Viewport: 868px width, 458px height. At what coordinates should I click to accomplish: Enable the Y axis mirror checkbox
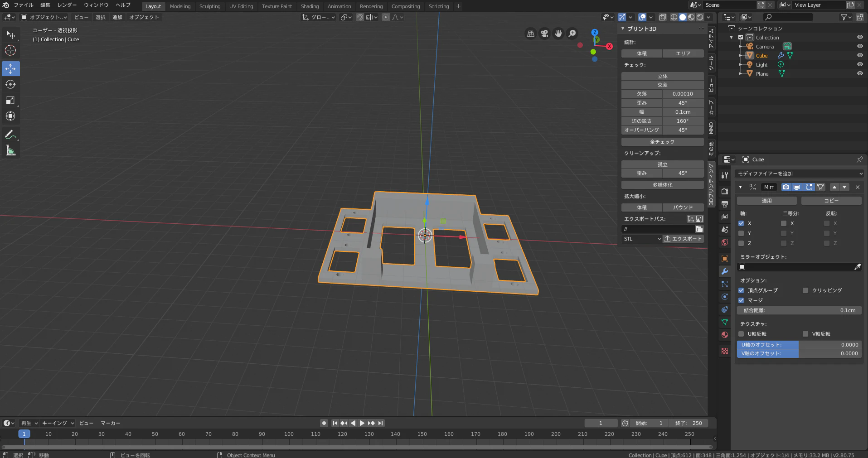tap(741, 233)
